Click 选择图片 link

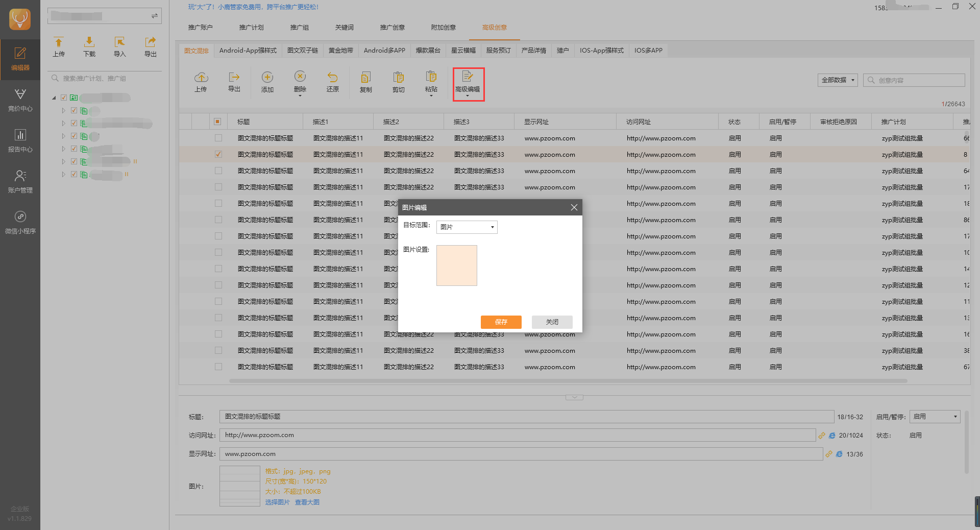tap(277, 502)
